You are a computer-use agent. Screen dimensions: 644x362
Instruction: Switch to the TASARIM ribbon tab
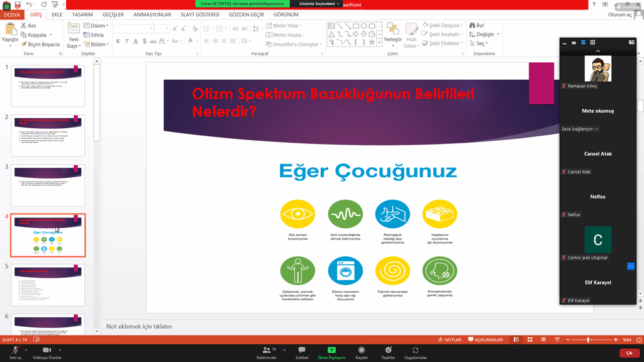coord(82,14)
